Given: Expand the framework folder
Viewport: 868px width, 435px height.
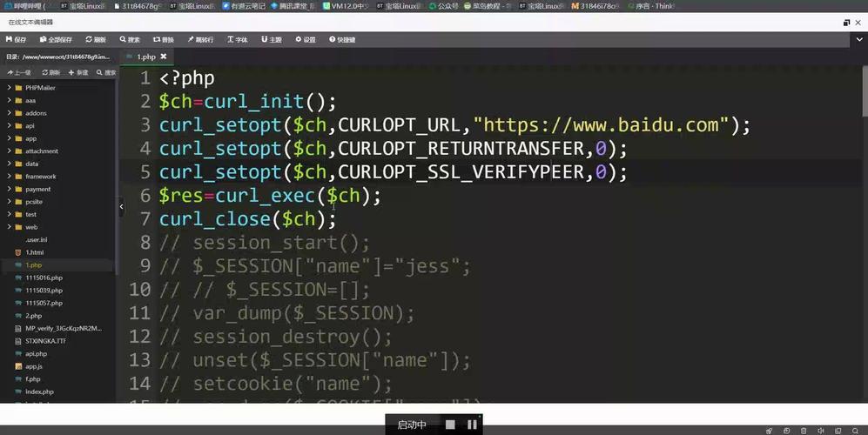Looking at the screenshot, I should 9,177.
